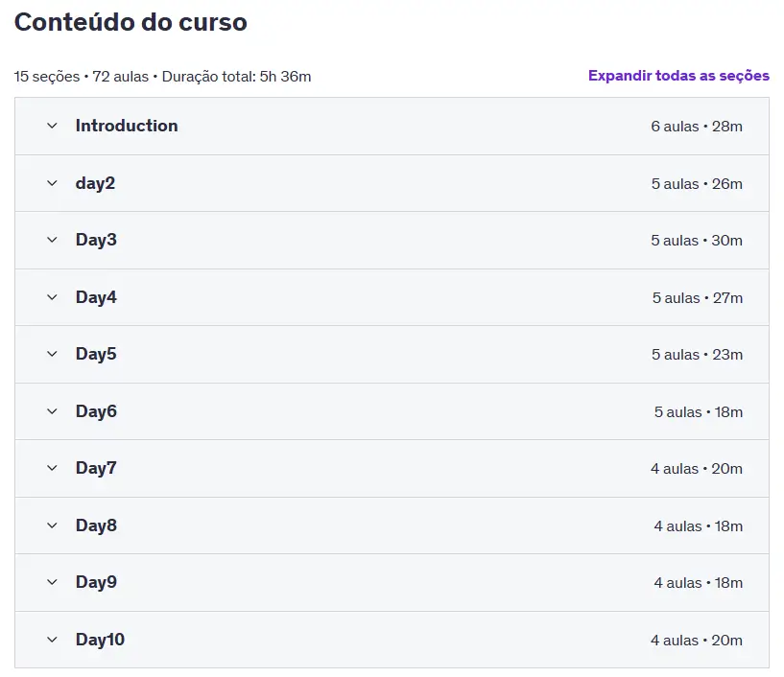Screen dimensions: 784x677
Task: Select the '6 aulas • 28m' lesson count
Action: (696, 127)
